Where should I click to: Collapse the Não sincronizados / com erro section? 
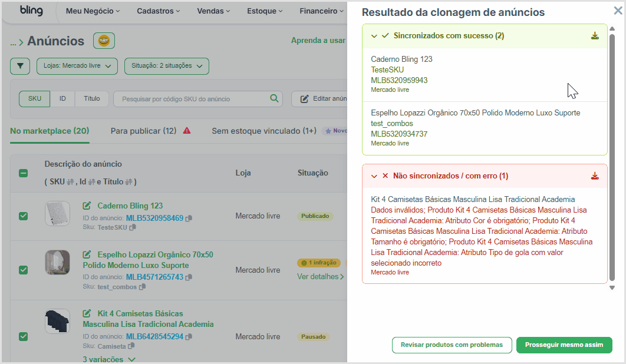click(374, 176)
